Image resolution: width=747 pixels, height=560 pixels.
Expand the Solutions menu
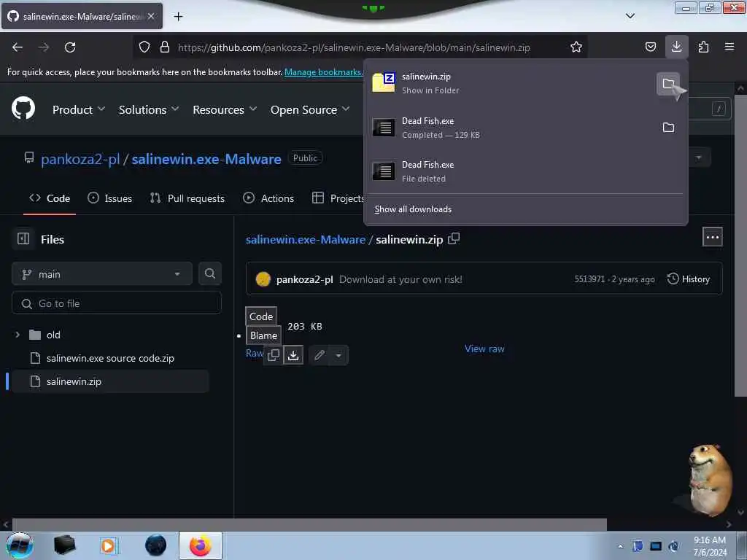(x=149, y=109)
